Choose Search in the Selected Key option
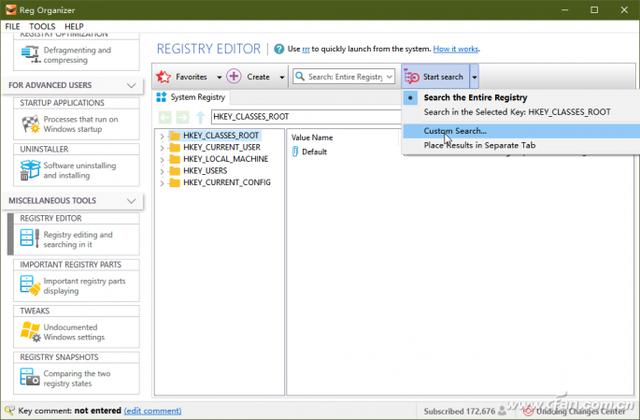 (516, 112)
